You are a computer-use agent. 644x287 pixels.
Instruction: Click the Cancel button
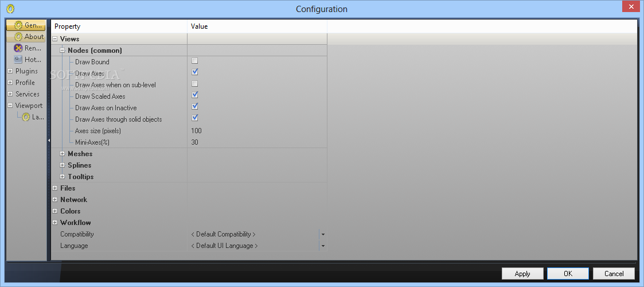614,273
